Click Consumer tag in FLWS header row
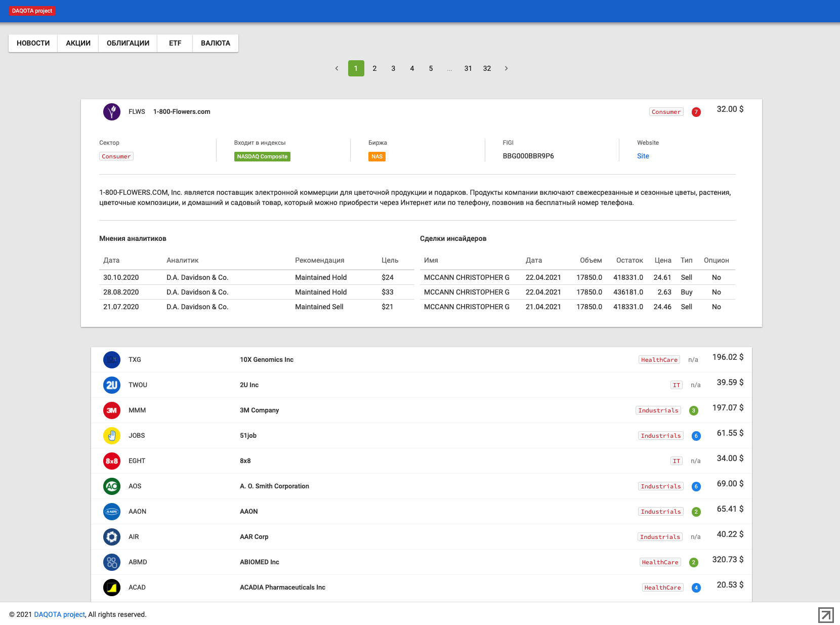 click(666, 112)
